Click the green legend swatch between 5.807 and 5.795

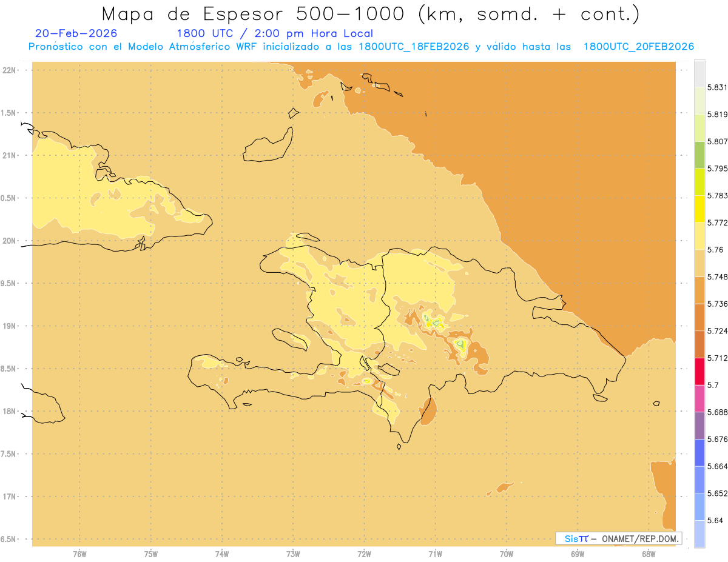[699, 155]
